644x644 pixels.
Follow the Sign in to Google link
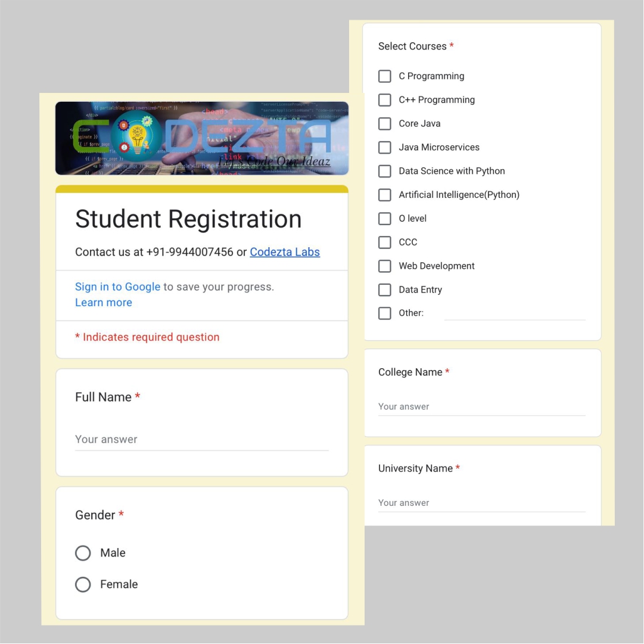tap(117, 287)
